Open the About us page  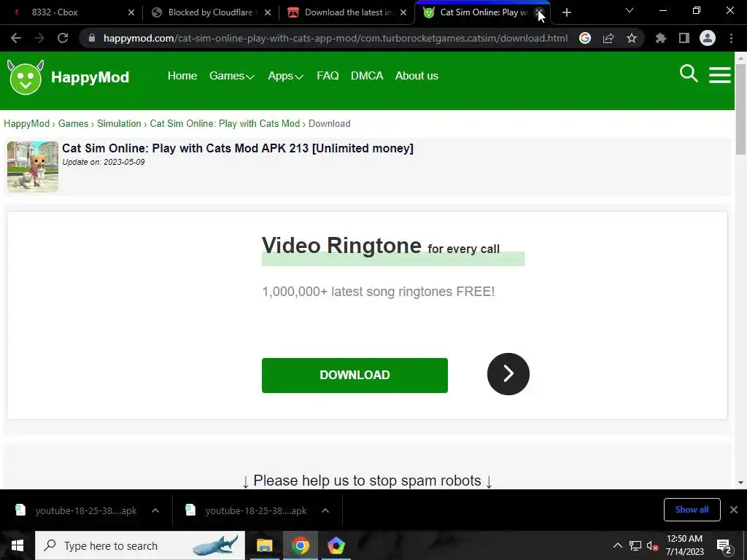(417, 76)
